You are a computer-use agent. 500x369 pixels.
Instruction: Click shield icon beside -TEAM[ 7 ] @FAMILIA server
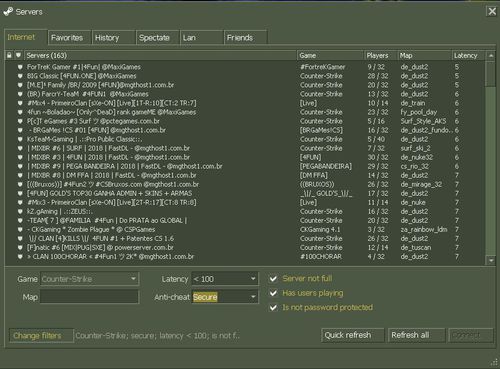pos(20,220)
